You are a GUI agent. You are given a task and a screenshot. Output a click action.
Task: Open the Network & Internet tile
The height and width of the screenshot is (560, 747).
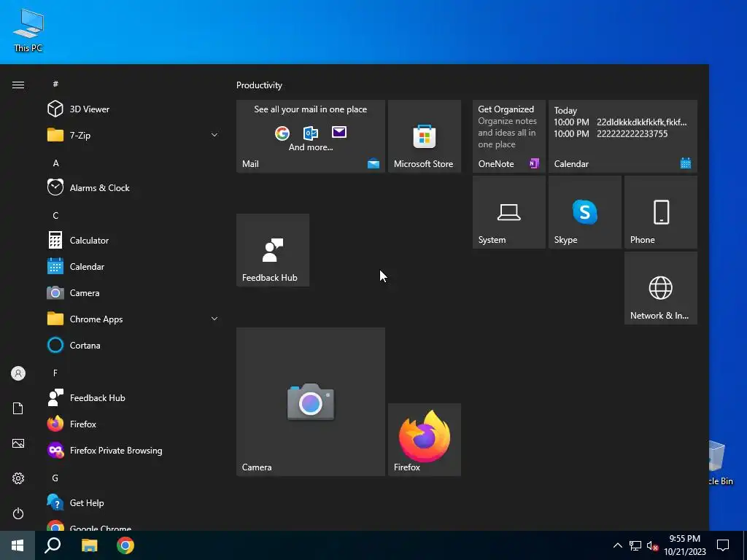(x=661, y=288)
